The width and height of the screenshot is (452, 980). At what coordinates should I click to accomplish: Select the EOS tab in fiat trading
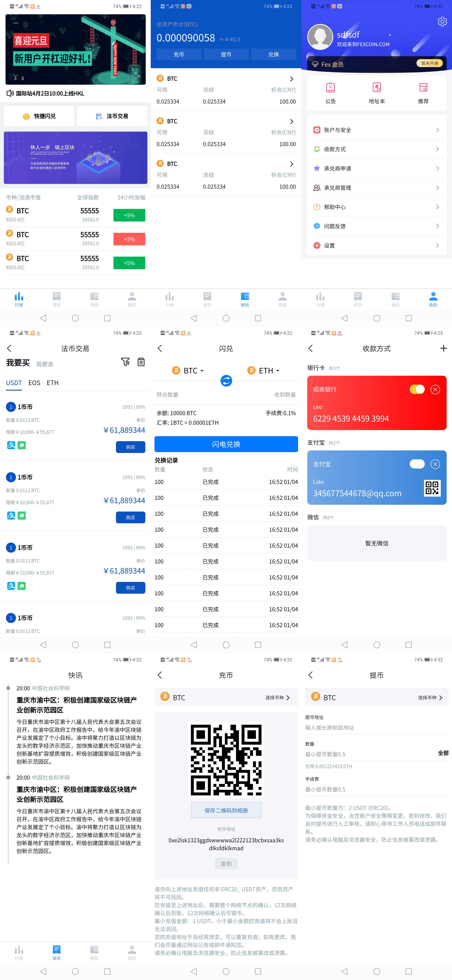click(x=34, y=383)
